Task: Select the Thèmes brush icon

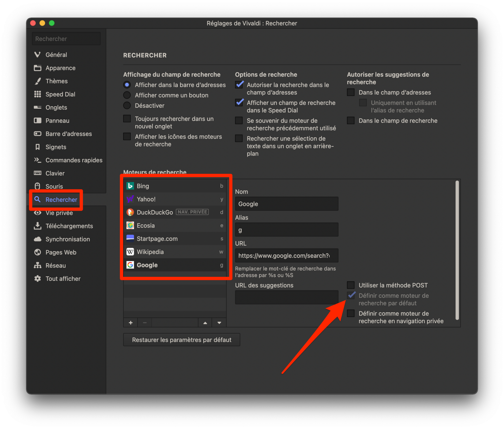Action: [x=38, y=81]
